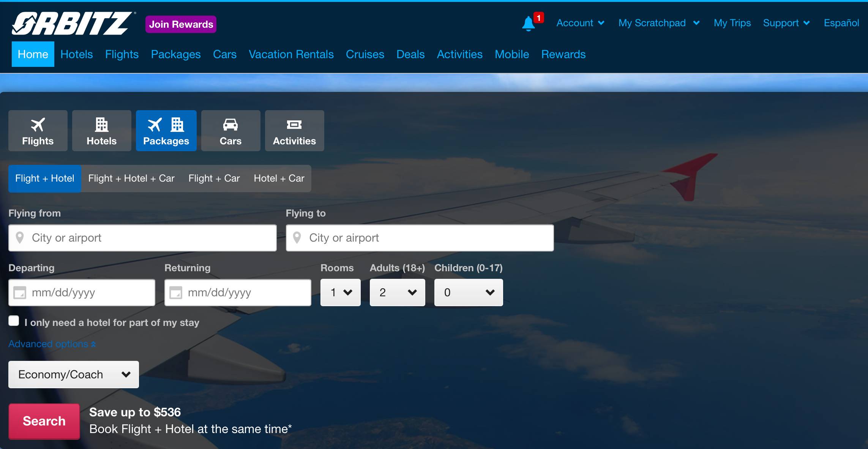The image size is (868, 449).
Task: Click the Join Rewards button
Action: pyautogui.click(x=181, y=24)
